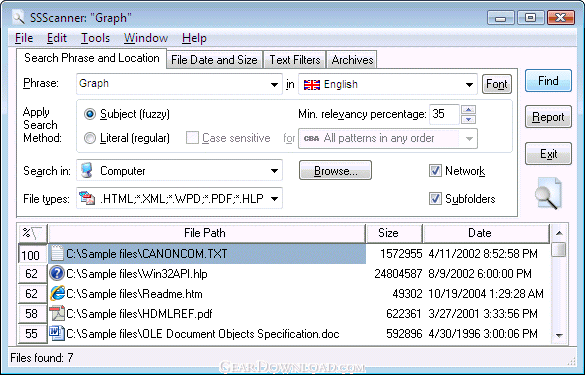The width and height of the screenshot is (585, 375).
Task: Click the Font button
Action: [x=497, y=84]
